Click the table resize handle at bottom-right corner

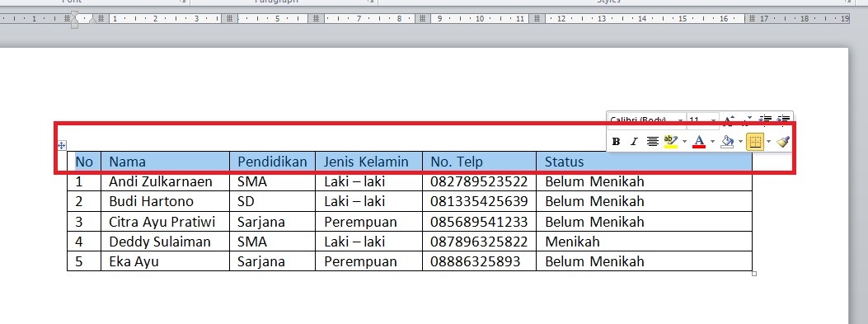click(754, 274)
